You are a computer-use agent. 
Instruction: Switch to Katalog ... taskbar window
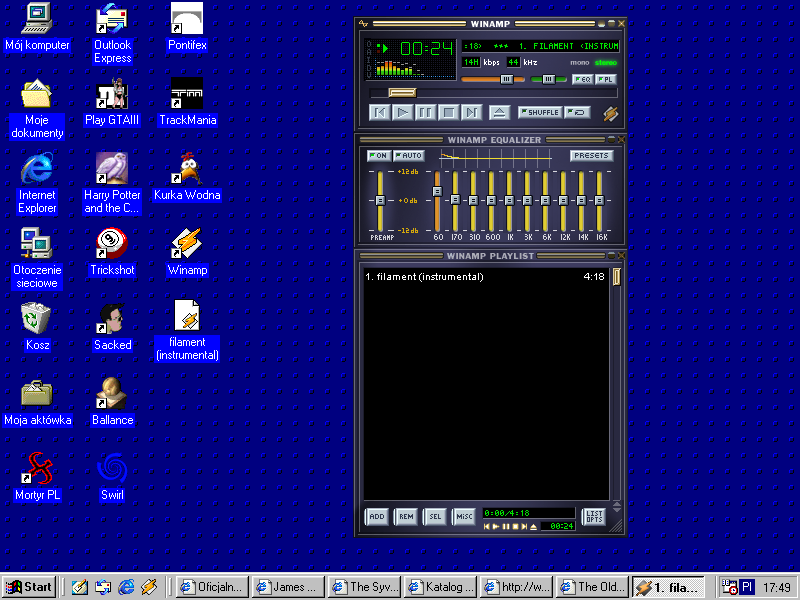(440, 587)
